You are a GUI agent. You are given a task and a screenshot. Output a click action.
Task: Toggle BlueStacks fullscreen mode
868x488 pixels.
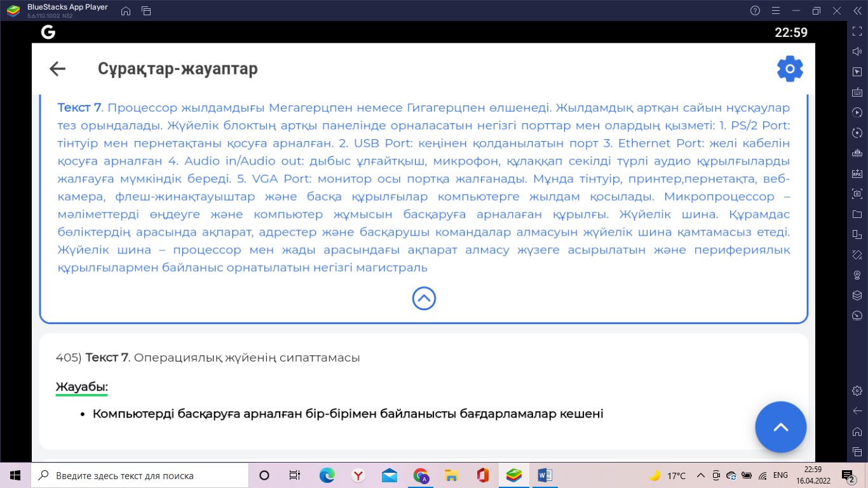(857, 30)
